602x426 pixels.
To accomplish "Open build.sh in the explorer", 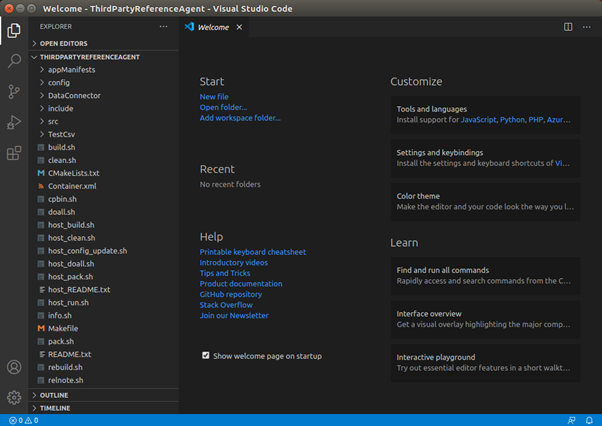I will point(104,147).
